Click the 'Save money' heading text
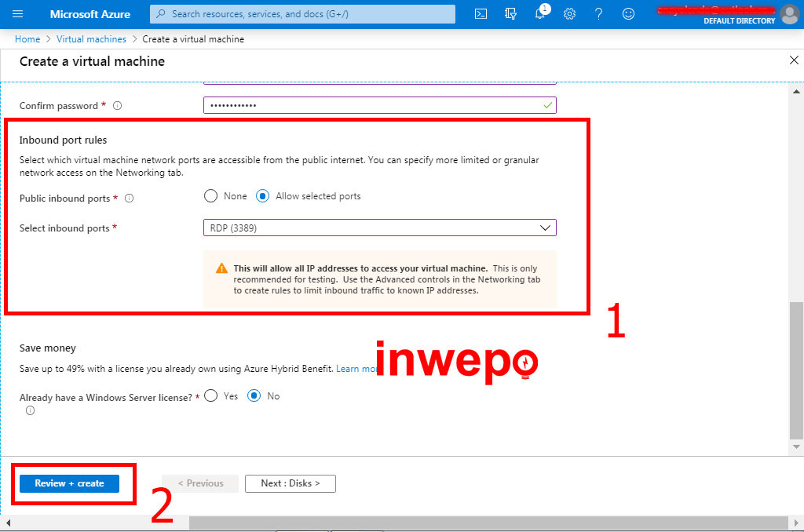 click(48, 348)
